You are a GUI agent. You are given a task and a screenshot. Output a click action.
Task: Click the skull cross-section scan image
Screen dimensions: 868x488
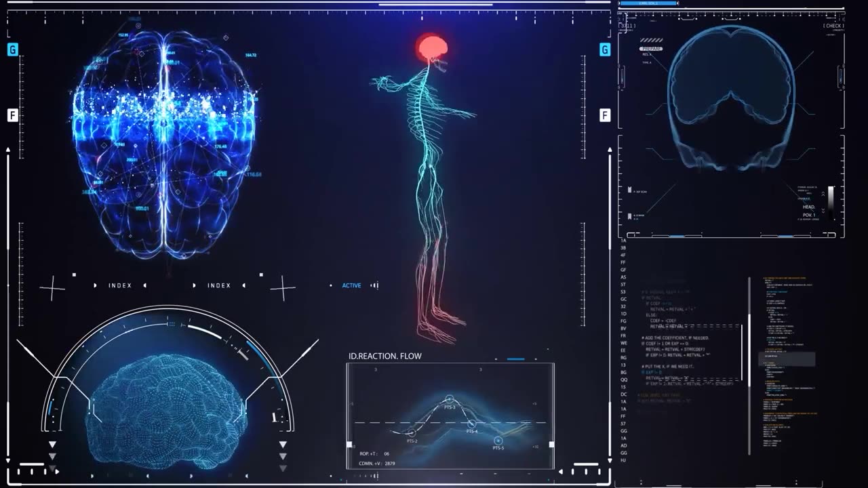pos(731,98)
